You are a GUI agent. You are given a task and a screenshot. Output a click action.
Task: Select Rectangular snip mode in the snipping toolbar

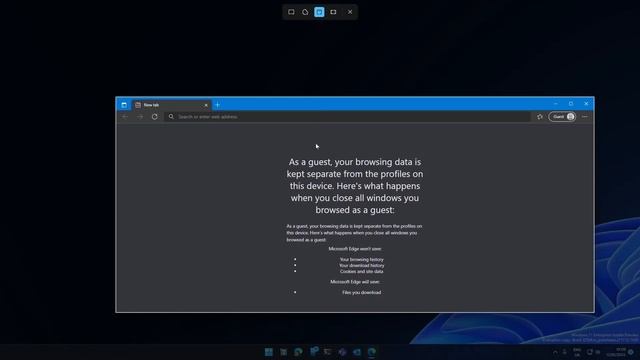(291, 12)
